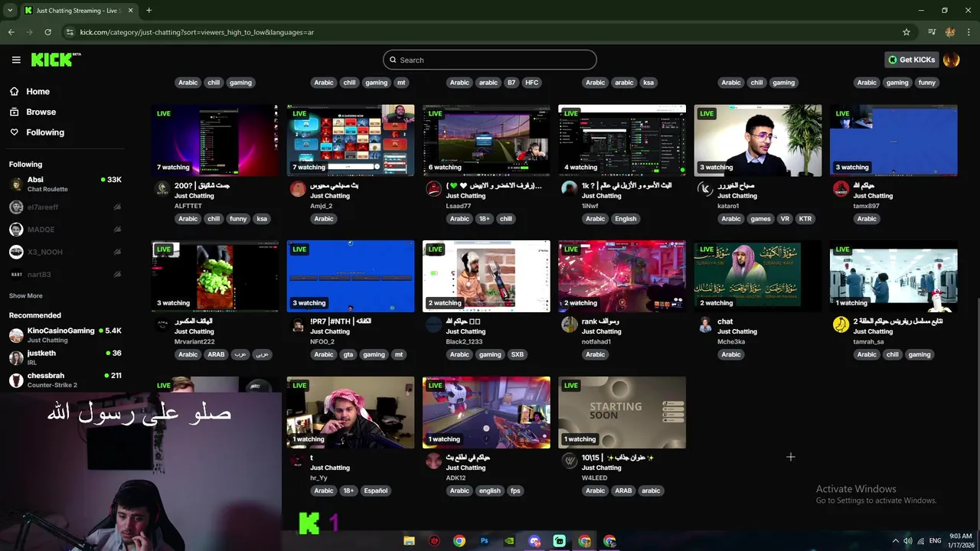The height and width of the screenshot is (551, 980).
Task: Click tamx897 channel avatar icon
Action: click(x=841, y=189)
